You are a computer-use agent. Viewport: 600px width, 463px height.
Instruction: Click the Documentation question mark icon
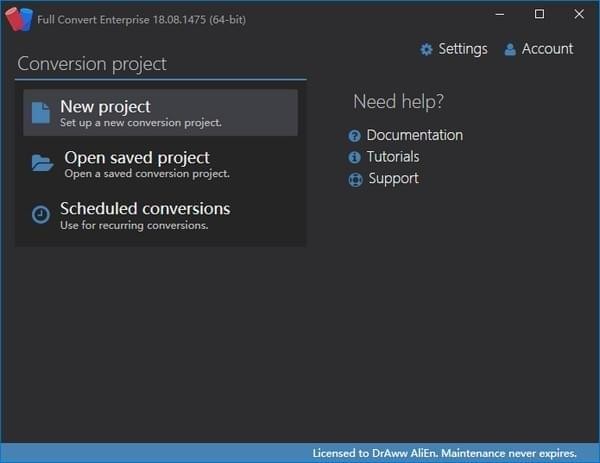tap(354, 135)
